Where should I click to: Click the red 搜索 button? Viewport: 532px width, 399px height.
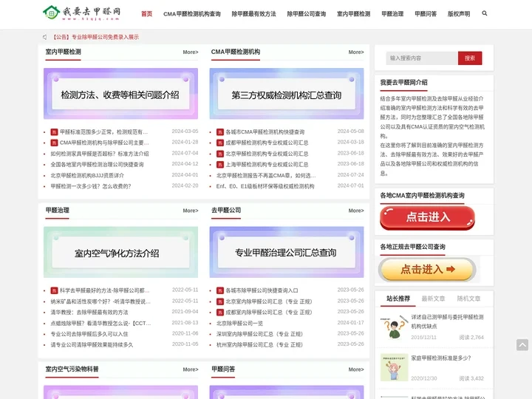tap(470, 58)
